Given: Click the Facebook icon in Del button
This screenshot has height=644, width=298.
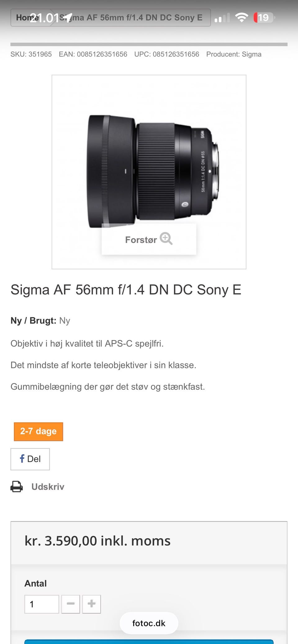Looking at the screenshot, I should (x=22, y=459).
